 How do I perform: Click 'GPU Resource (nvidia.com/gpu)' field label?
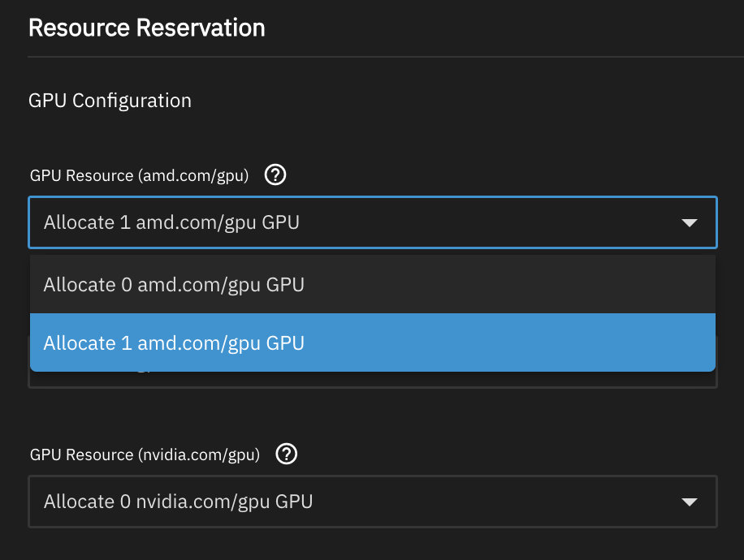[145, 455]
